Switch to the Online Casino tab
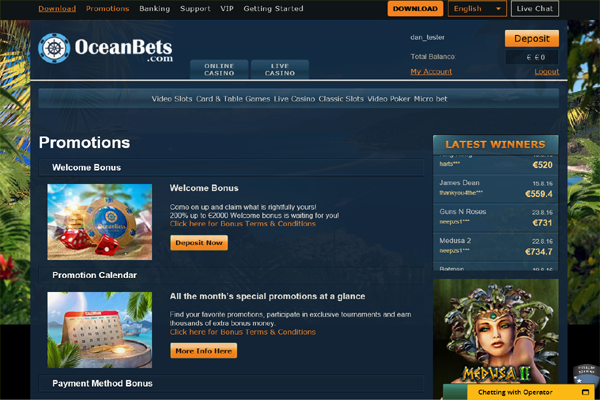The width and height of the screenshot is (600, 400). [219, 70]
